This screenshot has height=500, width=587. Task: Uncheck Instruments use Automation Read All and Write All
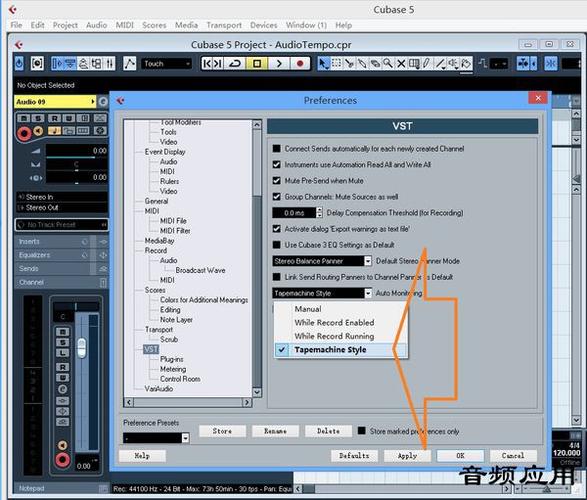pos(277,165)
